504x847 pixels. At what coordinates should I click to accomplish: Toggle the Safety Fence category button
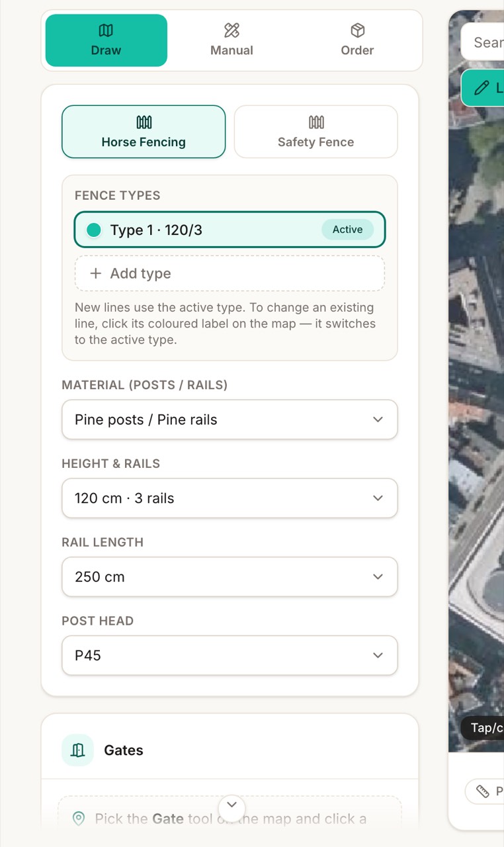point(316,132)
